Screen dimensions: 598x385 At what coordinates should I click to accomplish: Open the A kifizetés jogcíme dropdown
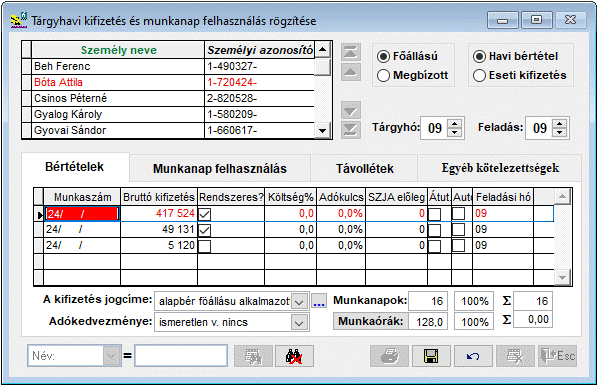299,302
